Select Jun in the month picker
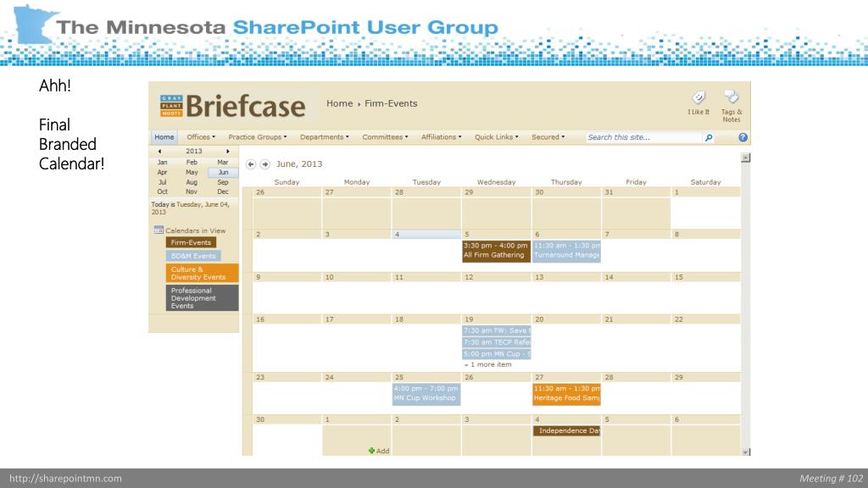 click(x=223, y=173)
